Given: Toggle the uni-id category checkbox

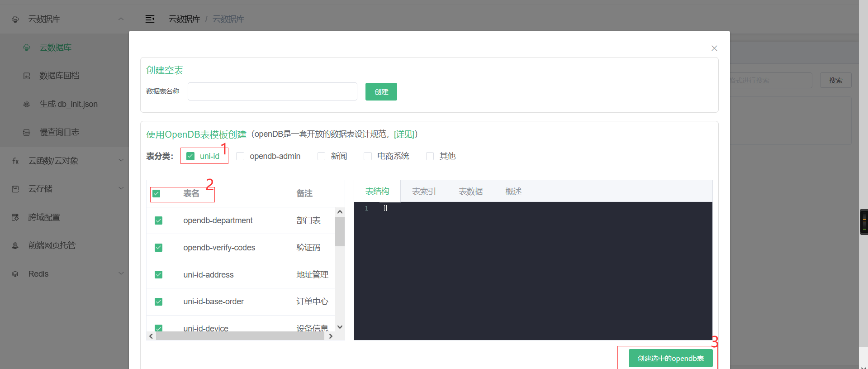Looking at the screenshot, I should (190, 156).
